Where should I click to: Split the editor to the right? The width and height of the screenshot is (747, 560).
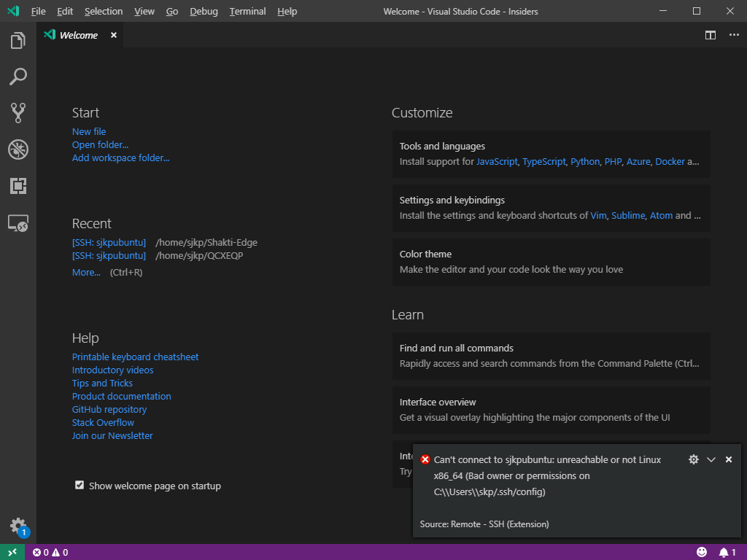[710, 35]
